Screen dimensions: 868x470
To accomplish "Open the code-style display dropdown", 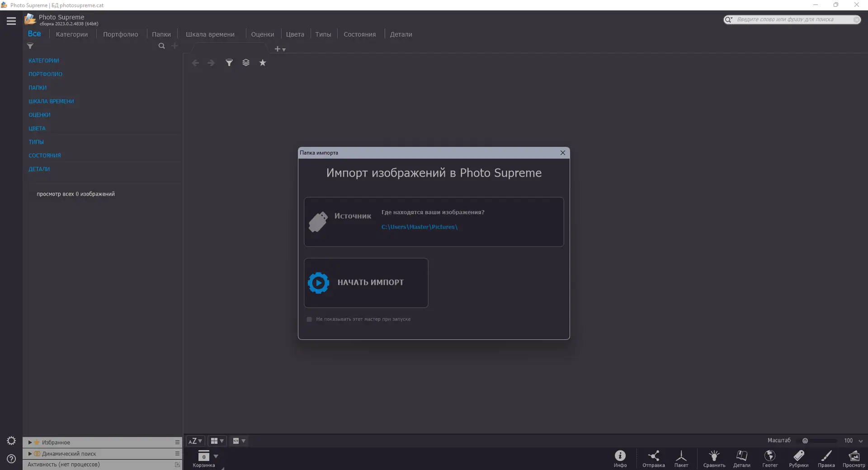I will coord(239,441).
